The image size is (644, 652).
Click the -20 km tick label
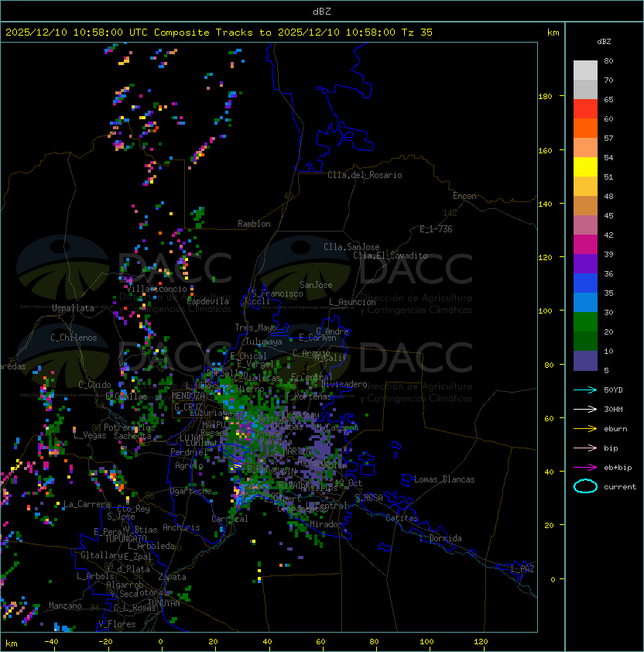(105, 642)
